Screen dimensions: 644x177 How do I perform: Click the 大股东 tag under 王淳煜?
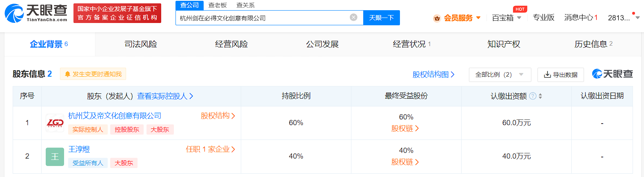tap(124, 163)
